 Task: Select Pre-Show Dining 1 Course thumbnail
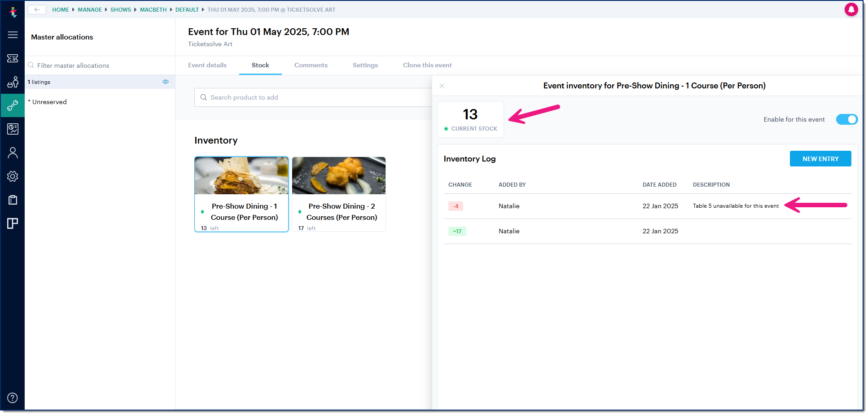pos(241,175)
